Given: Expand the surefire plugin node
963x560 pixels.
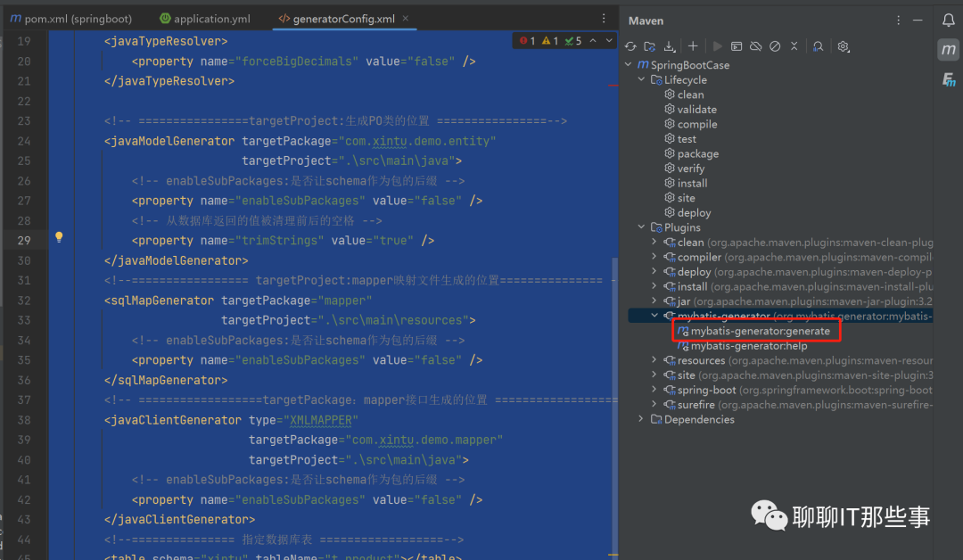Looking at the screenshot, I should [x=654, y=404].
